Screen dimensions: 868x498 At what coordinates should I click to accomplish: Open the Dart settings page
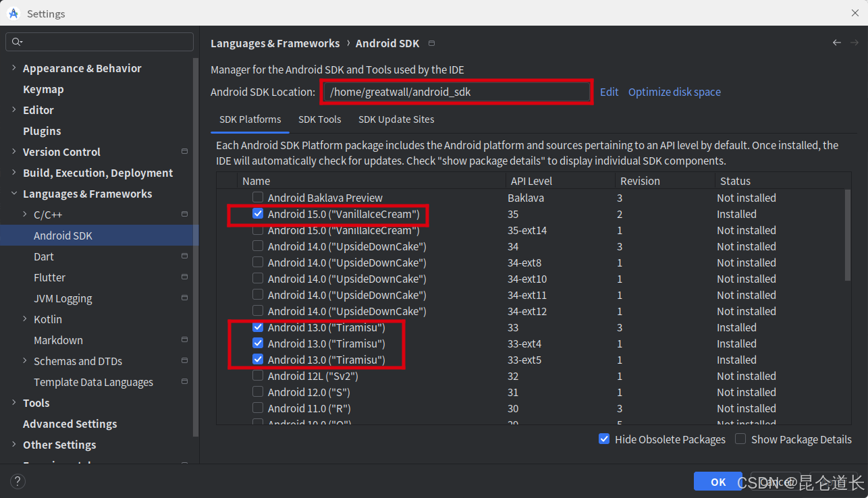coord(43,256)
